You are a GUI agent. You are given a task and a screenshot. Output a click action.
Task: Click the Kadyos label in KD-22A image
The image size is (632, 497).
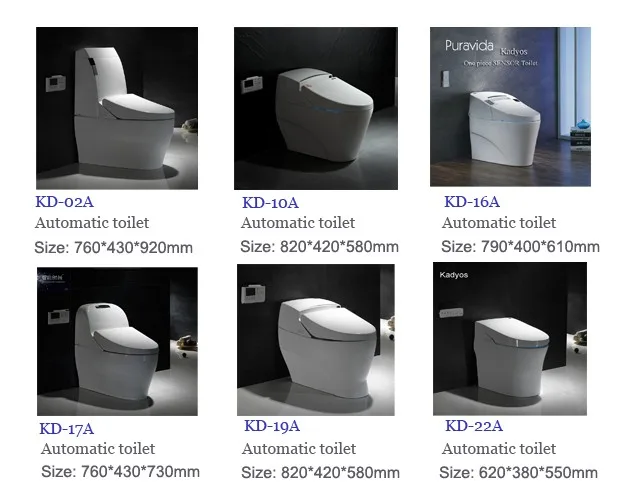tap(453, 275)
